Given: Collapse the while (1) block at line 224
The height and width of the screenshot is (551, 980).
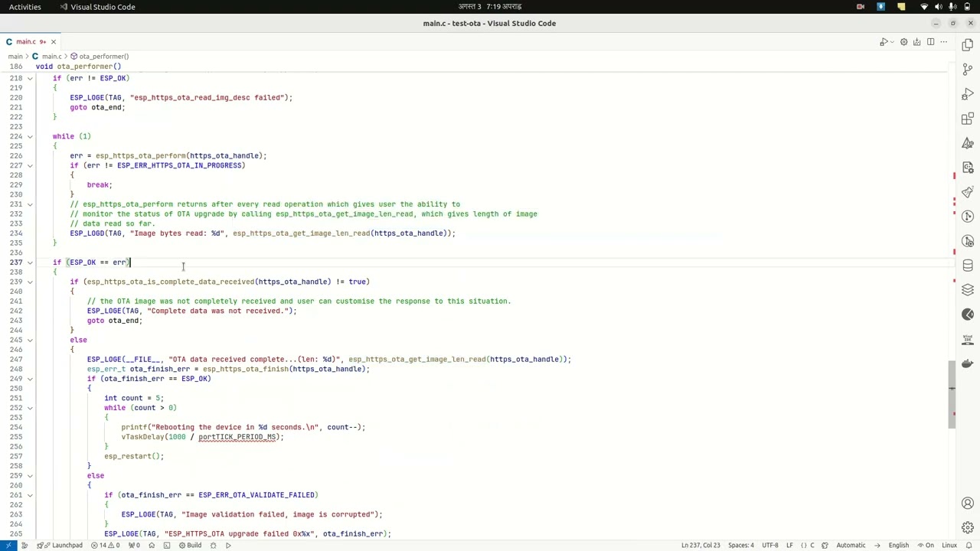Looking at the screenshot, I should pos(30,136).
